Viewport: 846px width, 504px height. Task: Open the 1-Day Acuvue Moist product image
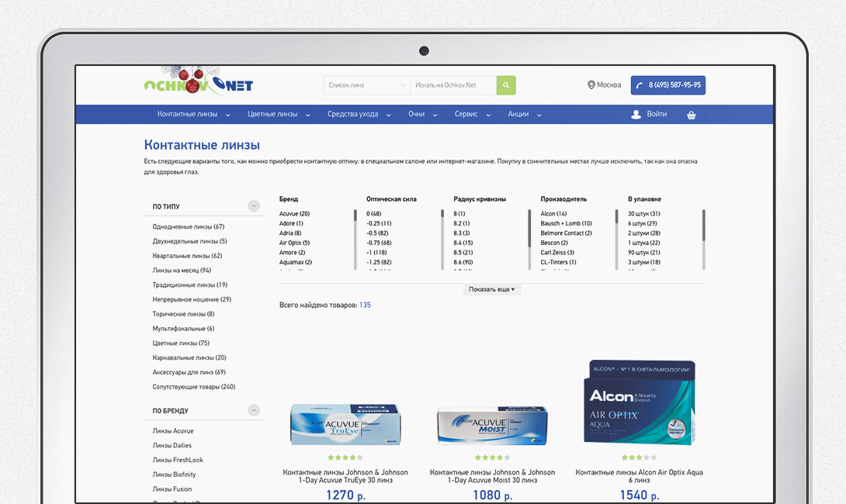[492, 426]
